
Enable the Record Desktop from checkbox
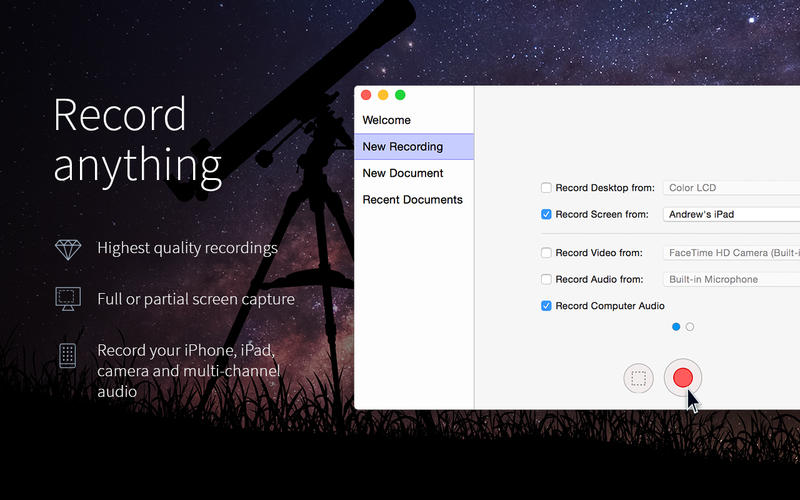tap(546, 188)
